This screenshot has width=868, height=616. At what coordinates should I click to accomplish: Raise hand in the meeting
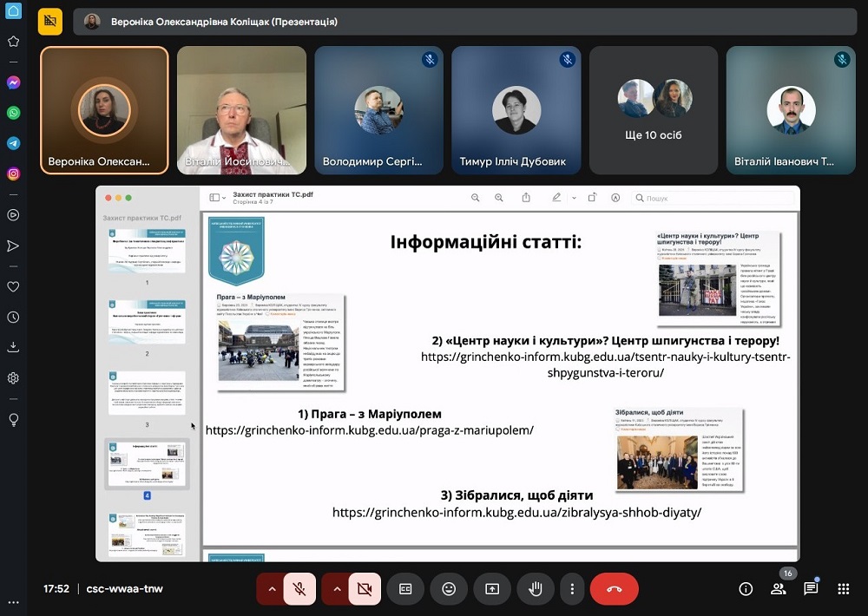pos(536,589)
